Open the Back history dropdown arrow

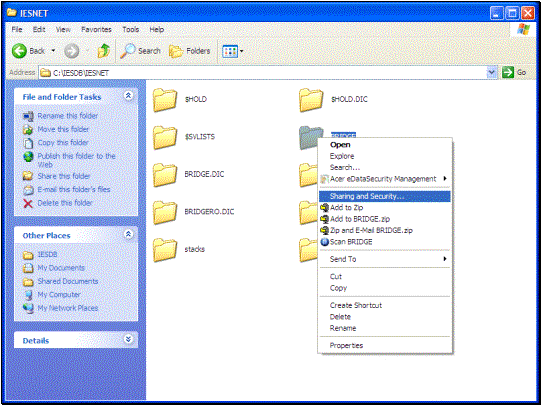tap(53, 51)
